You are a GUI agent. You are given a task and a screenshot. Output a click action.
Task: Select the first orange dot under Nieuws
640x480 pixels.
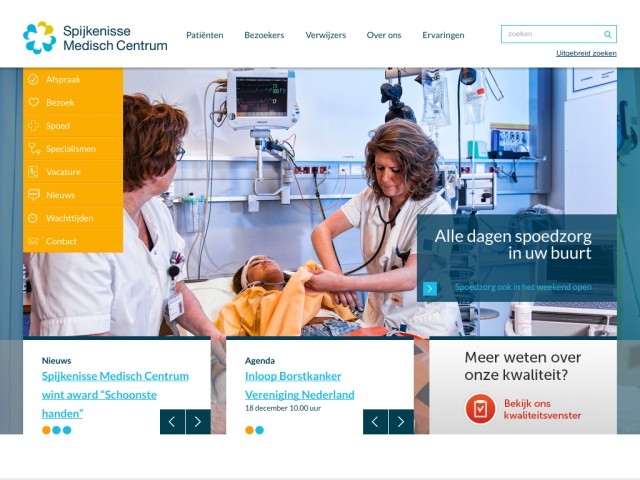(47, 430)
